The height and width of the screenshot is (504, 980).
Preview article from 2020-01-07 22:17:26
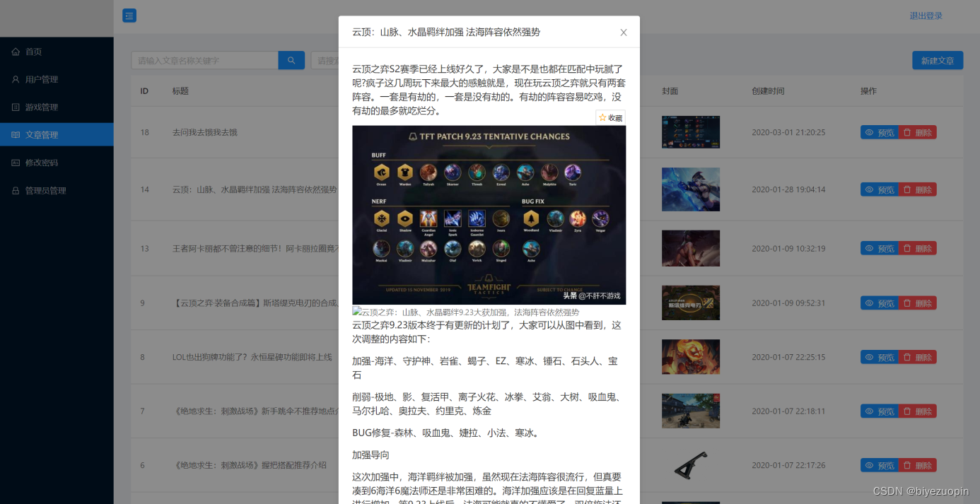point(879,465)
